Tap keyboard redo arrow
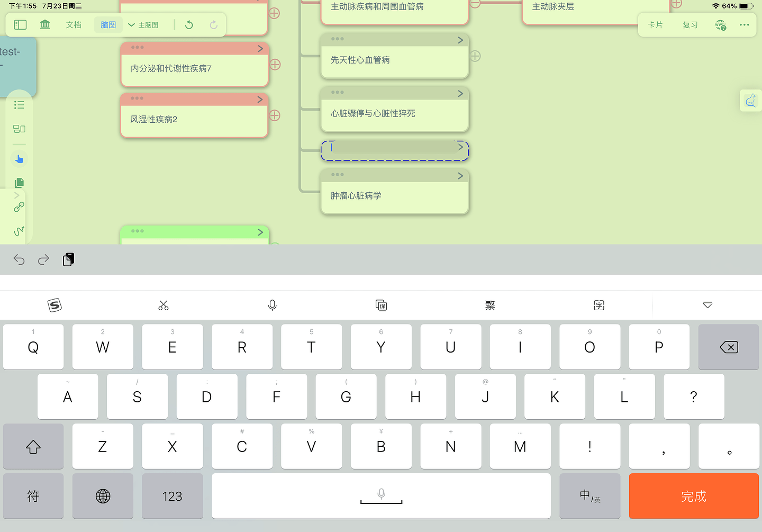The image size is (762, 532). pyautogui.click(x=43, y=259)
